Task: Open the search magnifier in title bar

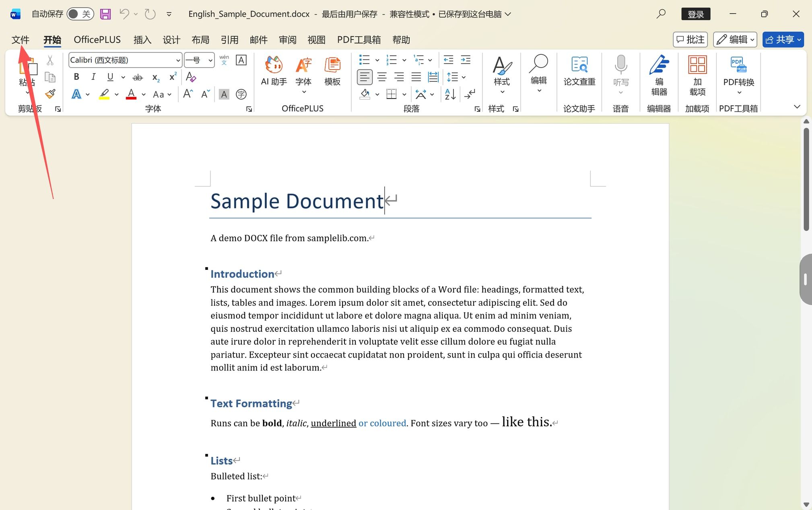Action: (x=661, y=14)
